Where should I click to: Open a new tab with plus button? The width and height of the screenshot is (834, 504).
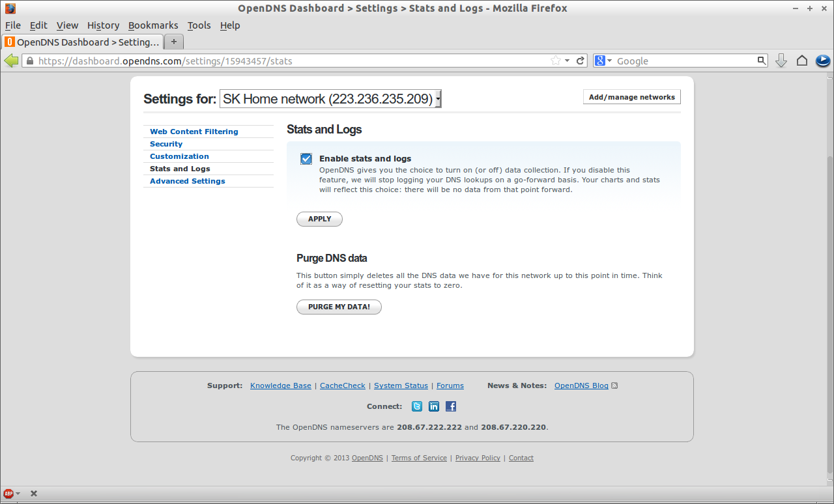tap(174, 42)
